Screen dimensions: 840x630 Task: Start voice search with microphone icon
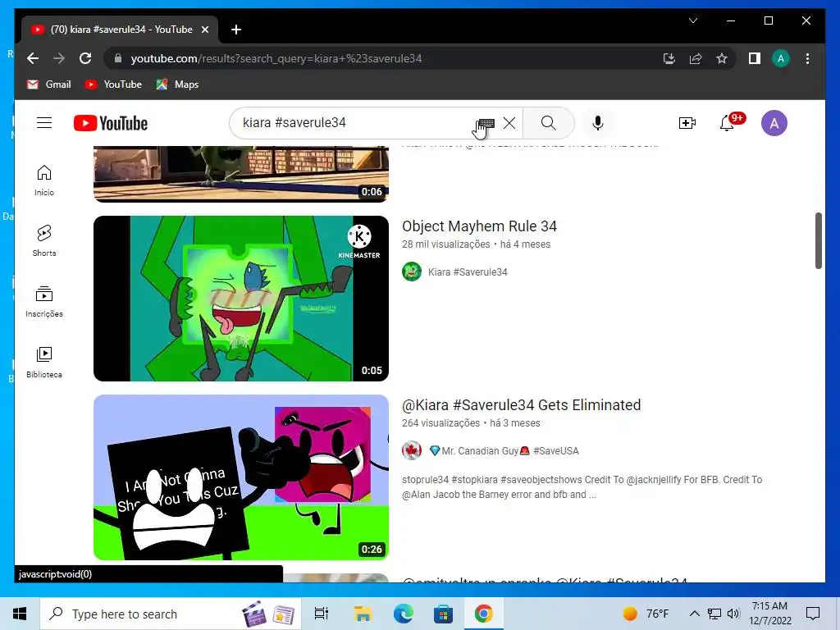[x=598, y=123]
